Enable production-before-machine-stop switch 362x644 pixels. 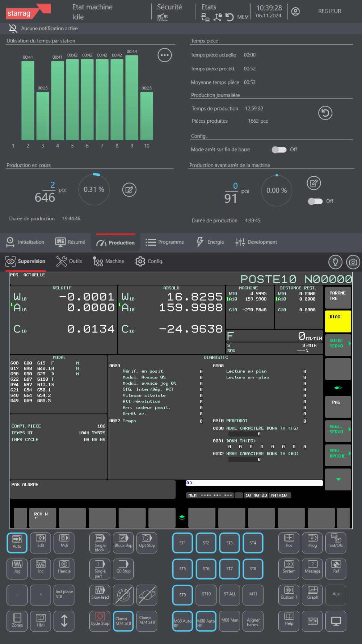pos(315,201)
